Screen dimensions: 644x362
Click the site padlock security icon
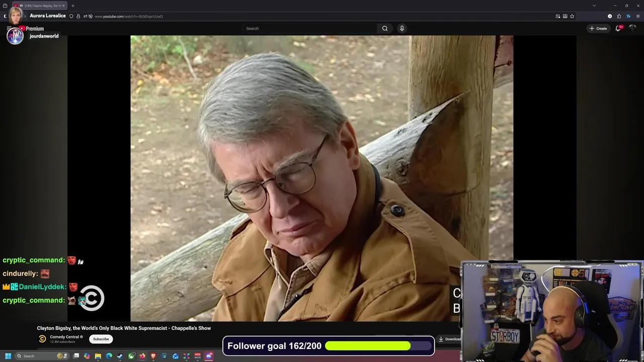click(78, 16)
